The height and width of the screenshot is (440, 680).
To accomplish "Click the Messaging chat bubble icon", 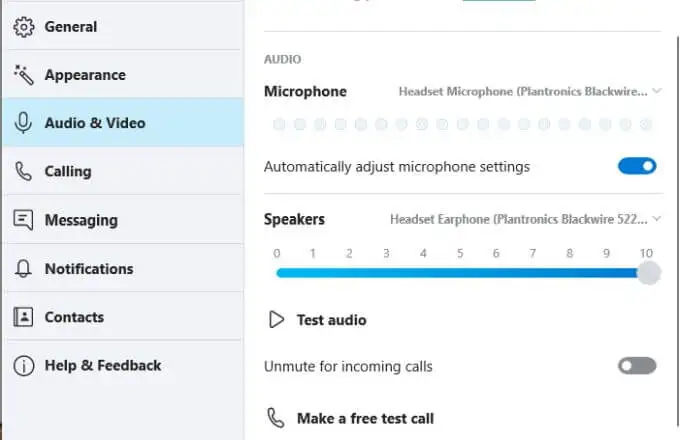I will [x=23, y=220].
